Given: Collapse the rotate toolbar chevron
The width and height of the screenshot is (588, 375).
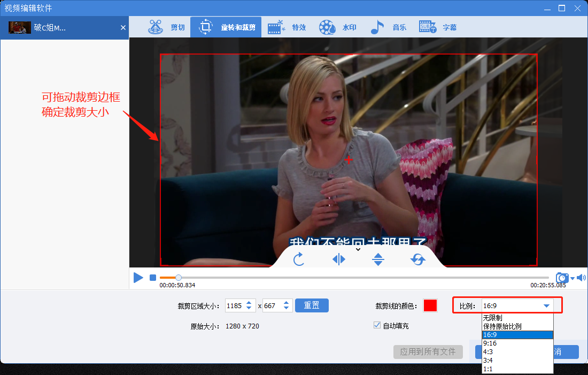Looking at the screenshot, I should [x=358, y=249].
